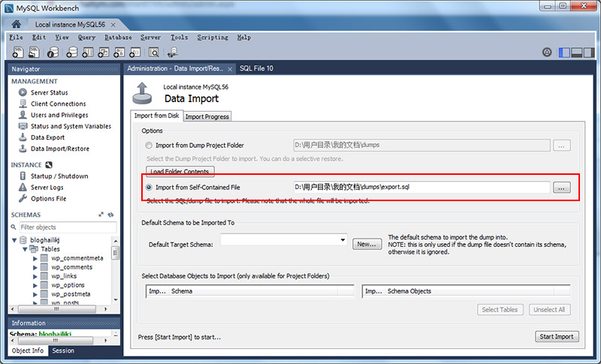Open Server Status in Navigator
The width and height of the screenshot is (601, 364).
(x=49, y=92)
